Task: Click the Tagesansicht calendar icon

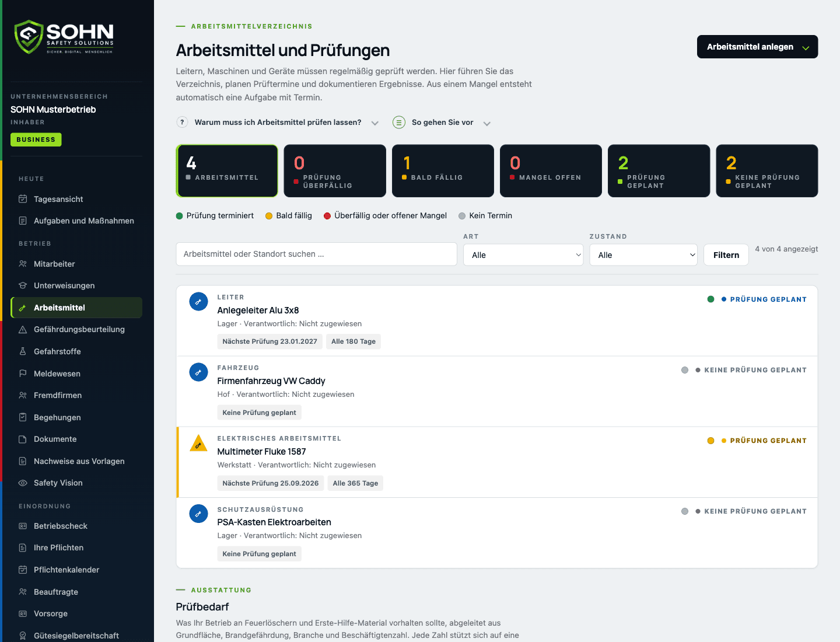Action: click(x=23, y=199)
